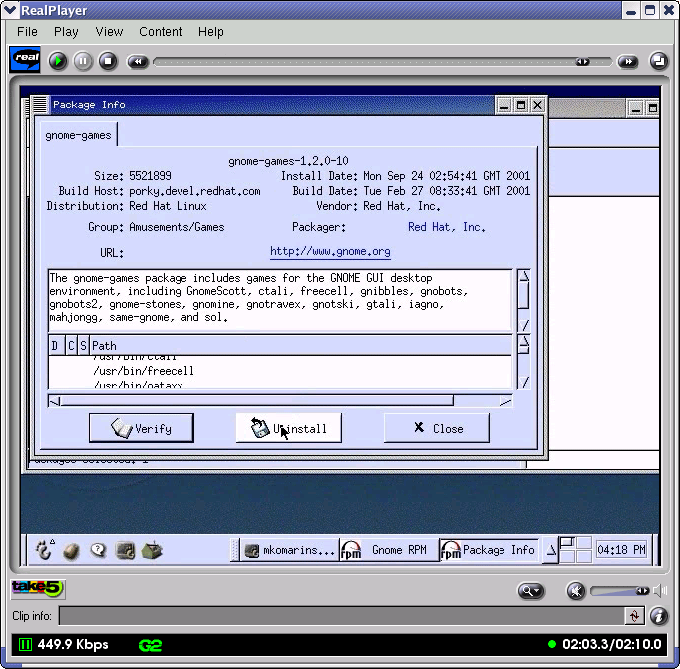Mute the audio with the speaker button
This screenshot has width=680, height=669.
[x=575, y=590]
